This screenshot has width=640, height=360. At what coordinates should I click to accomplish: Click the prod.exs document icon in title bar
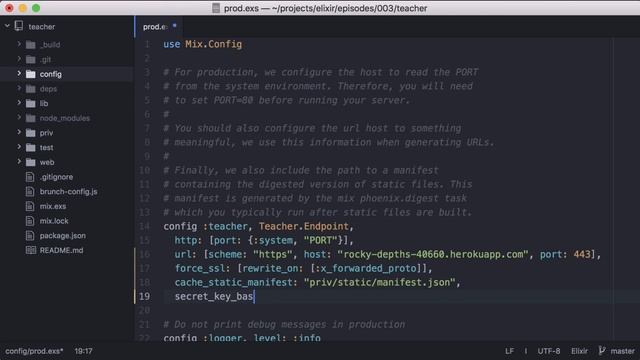point(216,8)
